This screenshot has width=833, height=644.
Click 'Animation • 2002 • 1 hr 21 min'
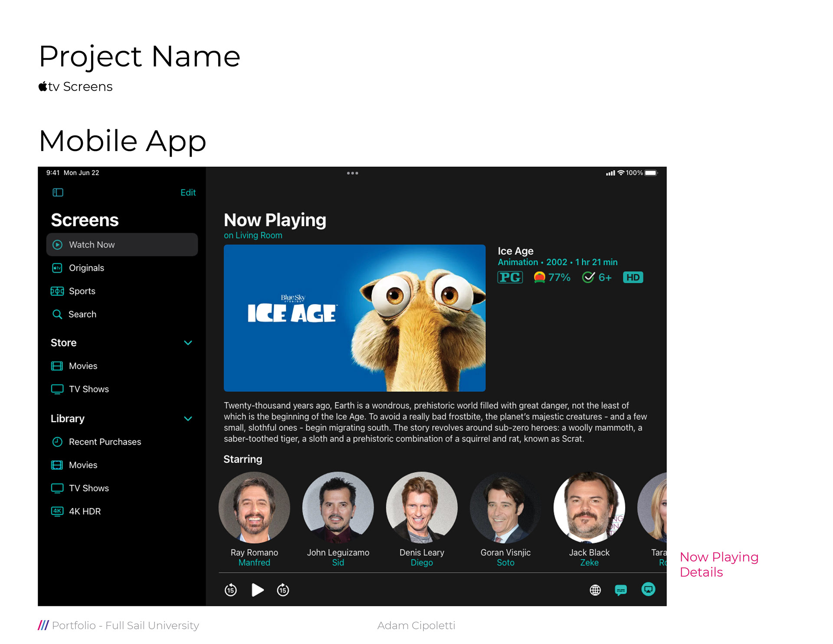pyautogui.click(x=558, y=262)
